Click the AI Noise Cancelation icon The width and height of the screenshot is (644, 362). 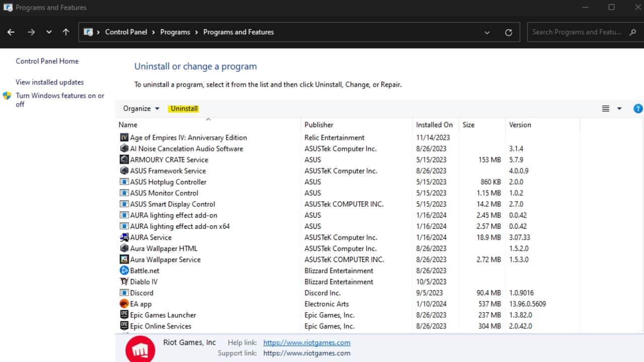124,148
